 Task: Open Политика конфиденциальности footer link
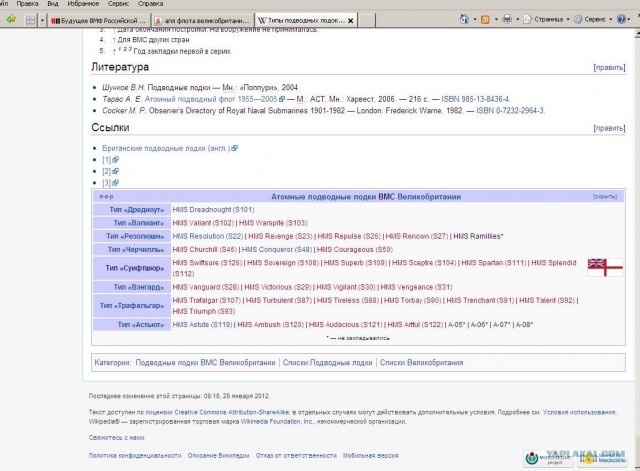135,455
